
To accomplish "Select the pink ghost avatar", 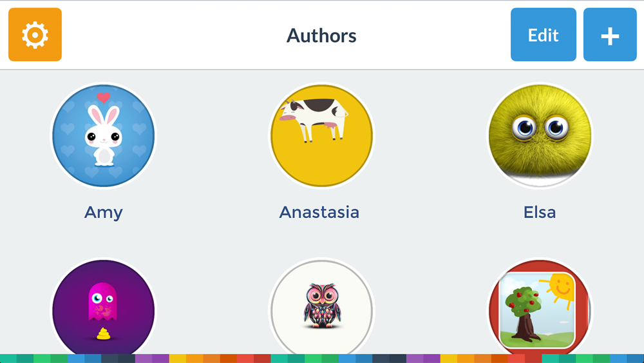I will pyautogui.click(x=104, y=308).
